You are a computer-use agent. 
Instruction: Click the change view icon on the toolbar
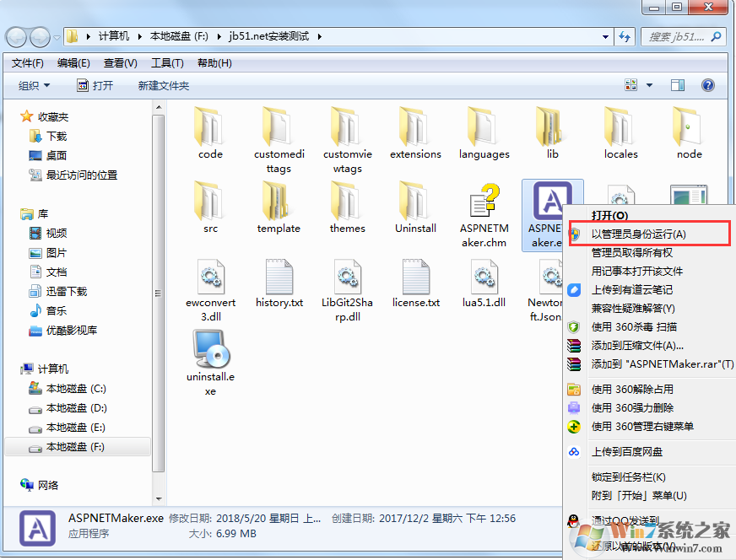click(x=630, y=85)
